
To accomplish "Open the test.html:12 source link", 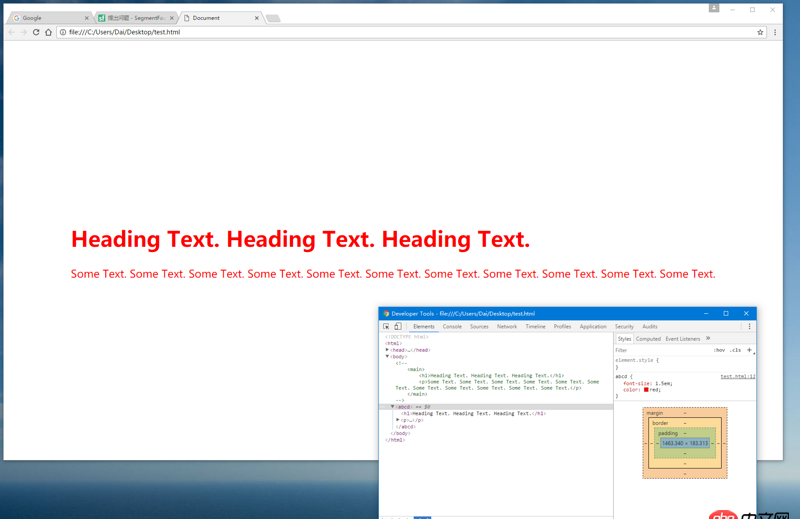I will coord(737,377).
